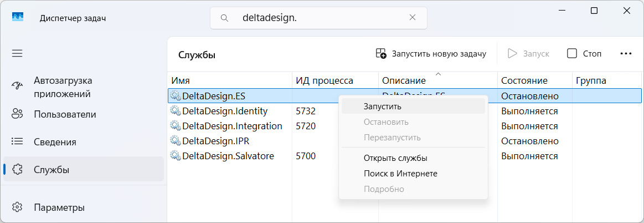Click gear icon next to DeltaDesign.Salvatore
Viewport: 644px width, 223px height.
176,156
